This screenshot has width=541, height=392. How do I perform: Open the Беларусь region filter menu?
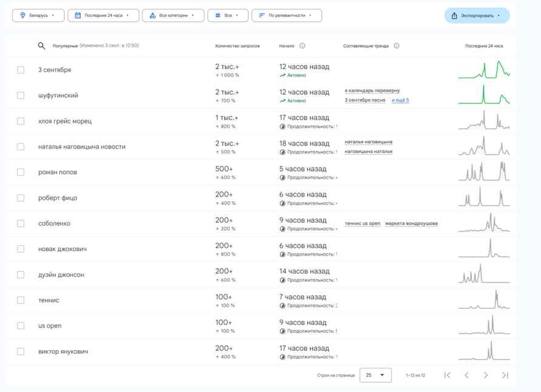38,15
